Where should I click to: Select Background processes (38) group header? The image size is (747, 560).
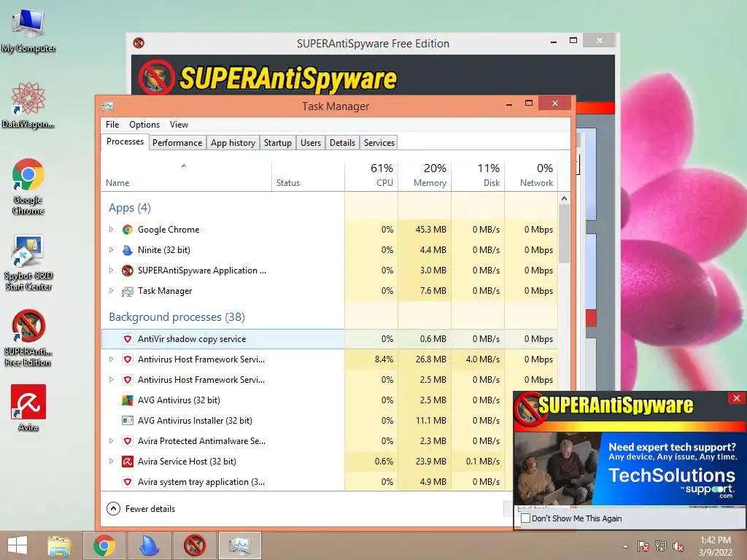[177, 317]
